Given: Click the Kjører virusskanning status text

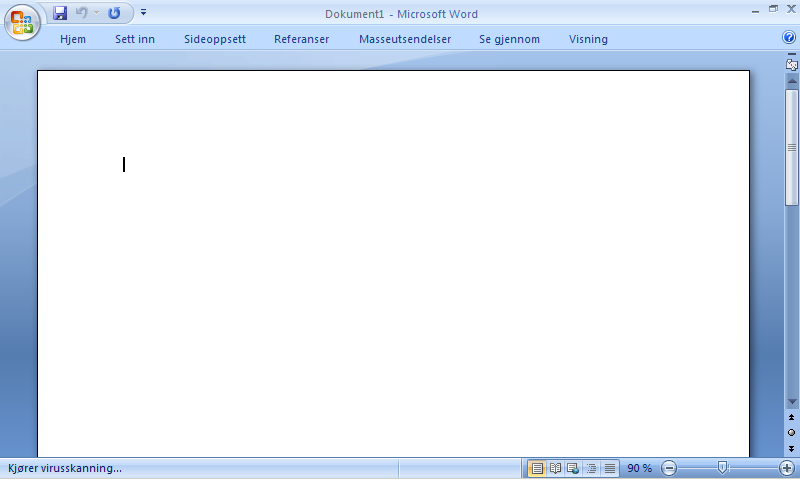Looking at the screenshot, I should pos(65,468).
